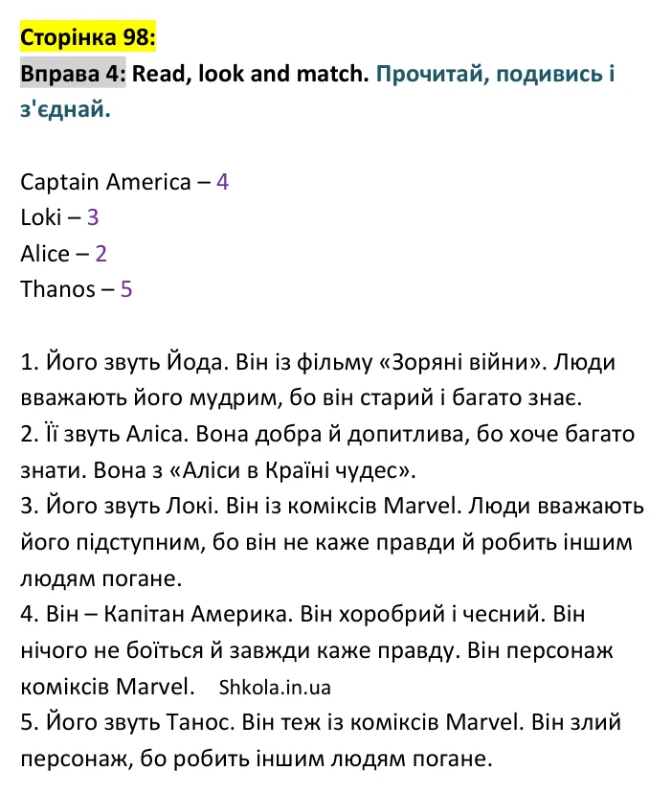672x793 pixels.
Task: Click paragraph 2 about Аліса
Action: pyautogui.click(x=327, y=452)
